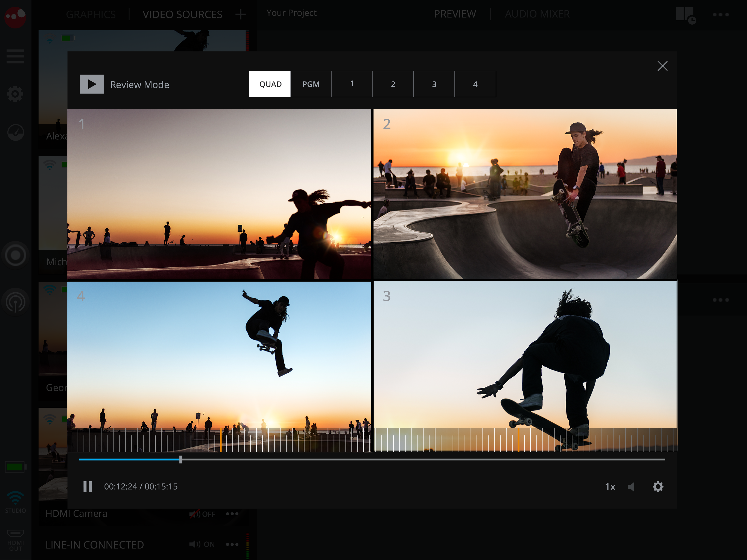Open the top-right more options menu
The image size is (747, 560).
(x=721, y=14)
